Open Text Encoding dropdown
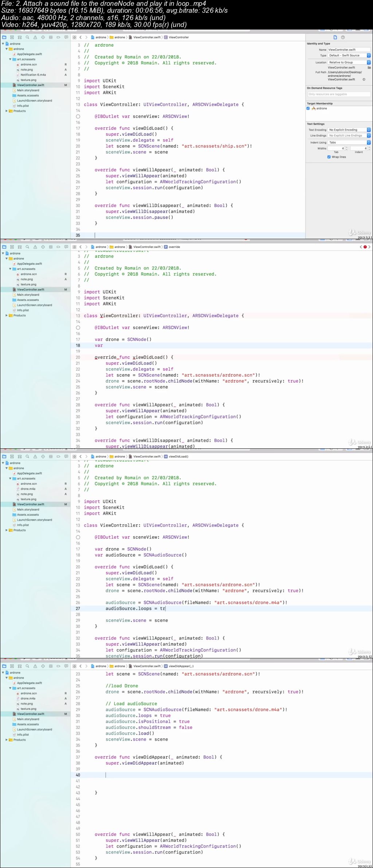373x868 pixels. tap(349, 130)
